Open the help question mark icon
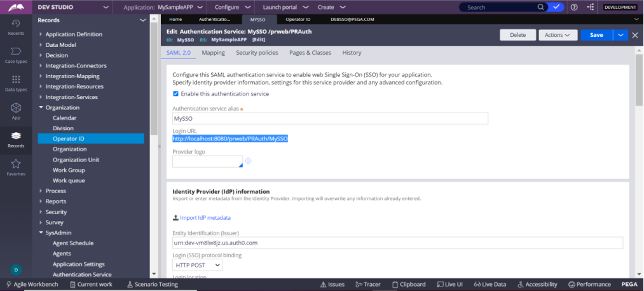Screen dimensions: 644x291 click(574, 7)
